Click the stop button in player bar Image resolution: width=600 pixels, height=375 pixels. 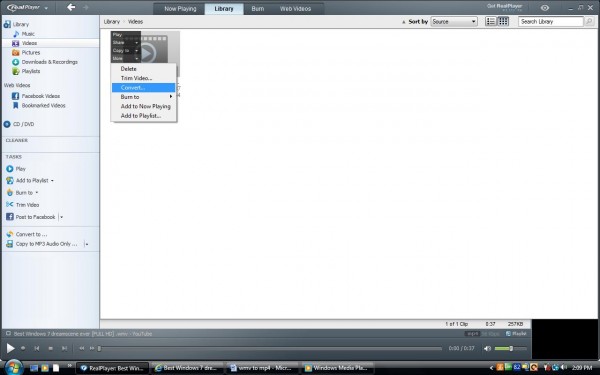pyautogui.click(x=51, y=348)
